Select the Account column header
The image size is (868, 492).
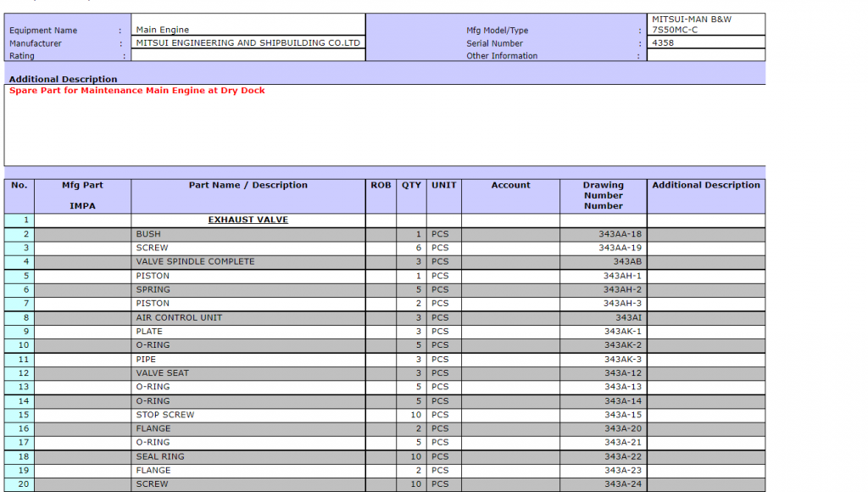coord(510,186)
